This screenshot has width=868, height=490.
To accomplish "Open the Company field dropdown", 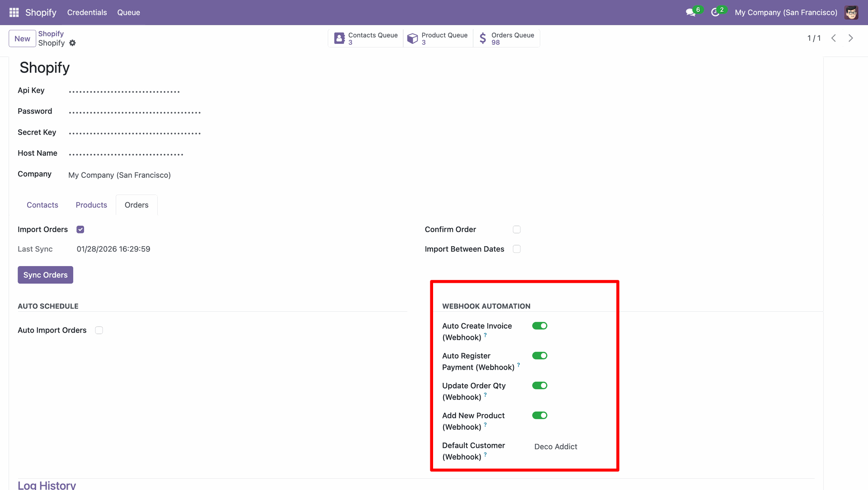I will [119, 175].
